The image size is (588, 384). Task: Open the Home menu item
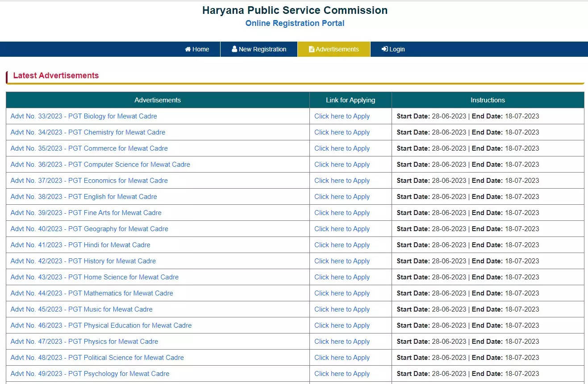click(x=197, y=49)
